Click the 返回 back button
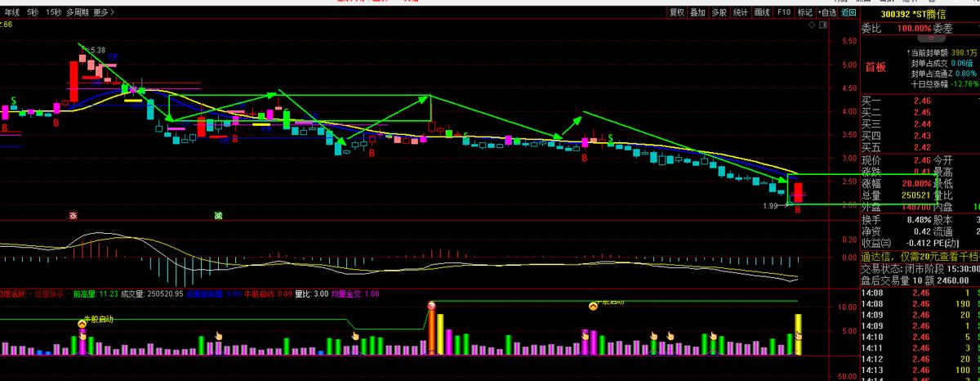980x381 pixels. 848,12
